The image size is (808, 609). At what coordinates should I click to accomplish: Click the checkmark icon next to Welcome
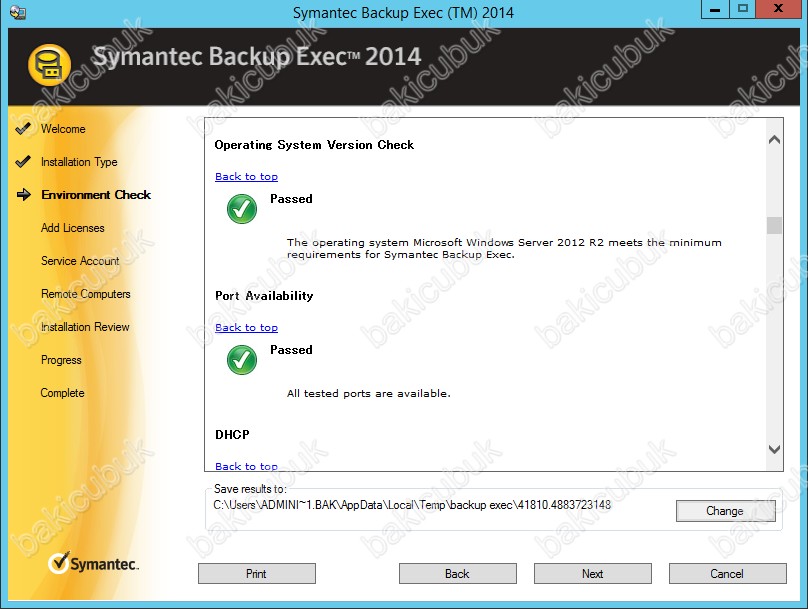pos(23,129)
